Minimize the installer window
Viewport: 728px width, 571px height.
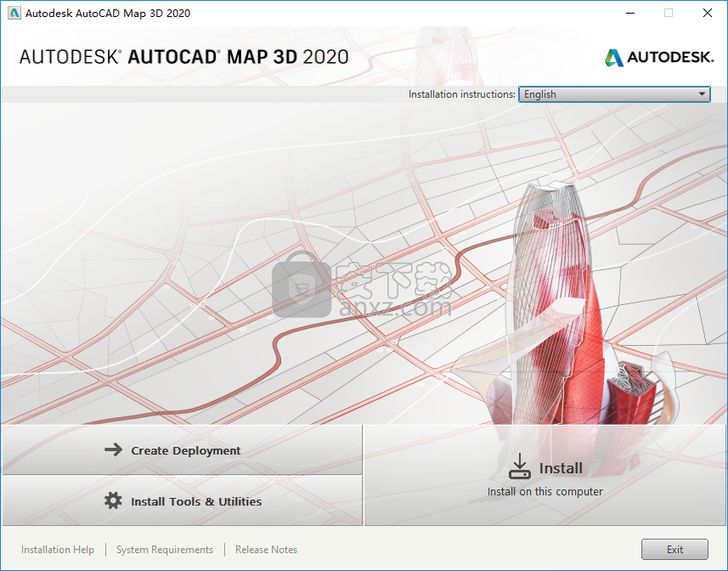coord(630,13)
